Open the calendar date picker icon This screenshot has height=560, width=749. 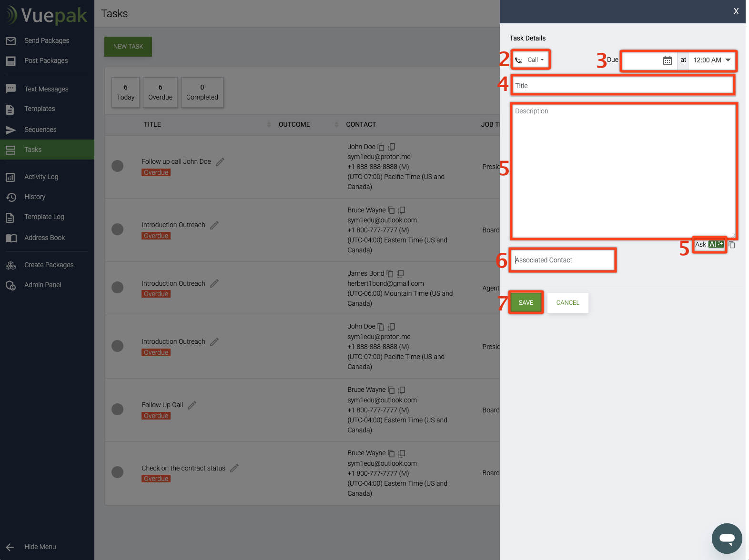click(x=667, y=60)
